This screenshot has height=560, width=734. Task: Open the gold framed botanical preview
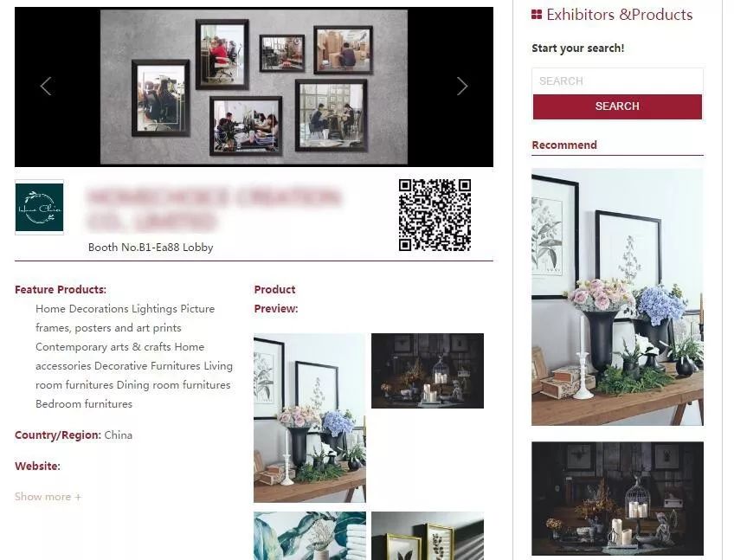[428, 536]
